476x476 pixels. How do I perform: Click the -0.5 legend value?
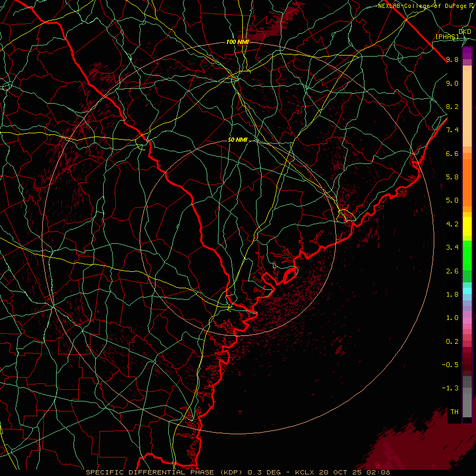pyautogui.click(x=450, y=365)
